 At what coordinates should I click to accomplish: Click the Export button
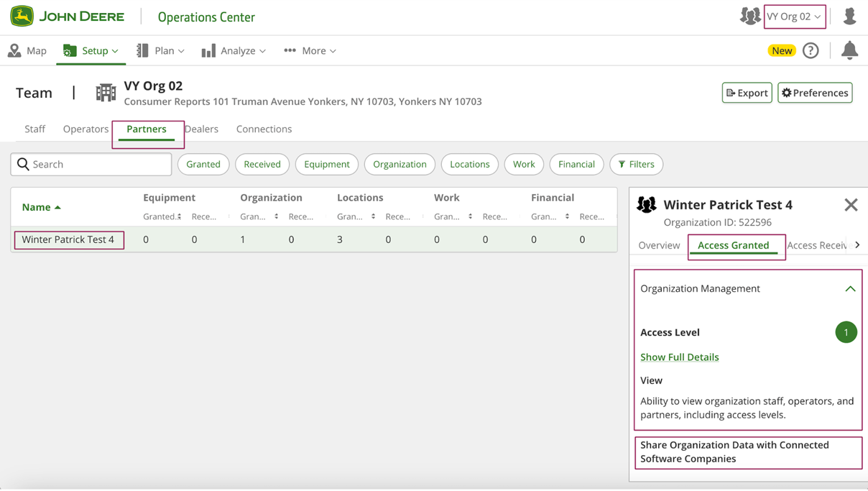coord(747,93)
